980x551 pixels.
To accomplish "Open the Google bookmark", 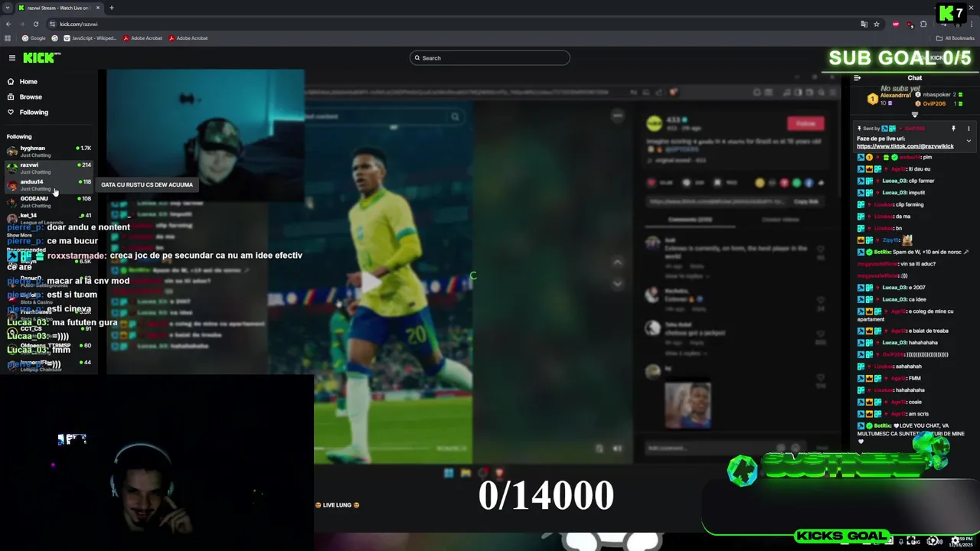I will (x=34, y=38).
